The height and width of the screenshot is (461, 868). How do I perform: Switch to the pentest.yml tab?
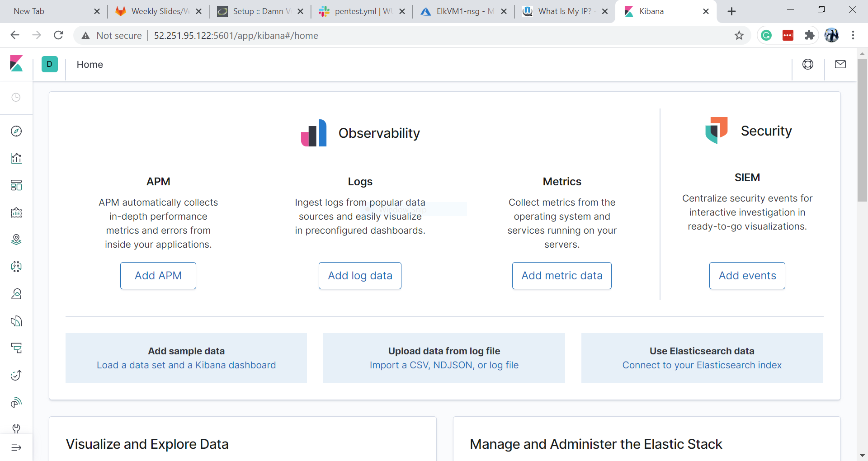coord(357,11)
